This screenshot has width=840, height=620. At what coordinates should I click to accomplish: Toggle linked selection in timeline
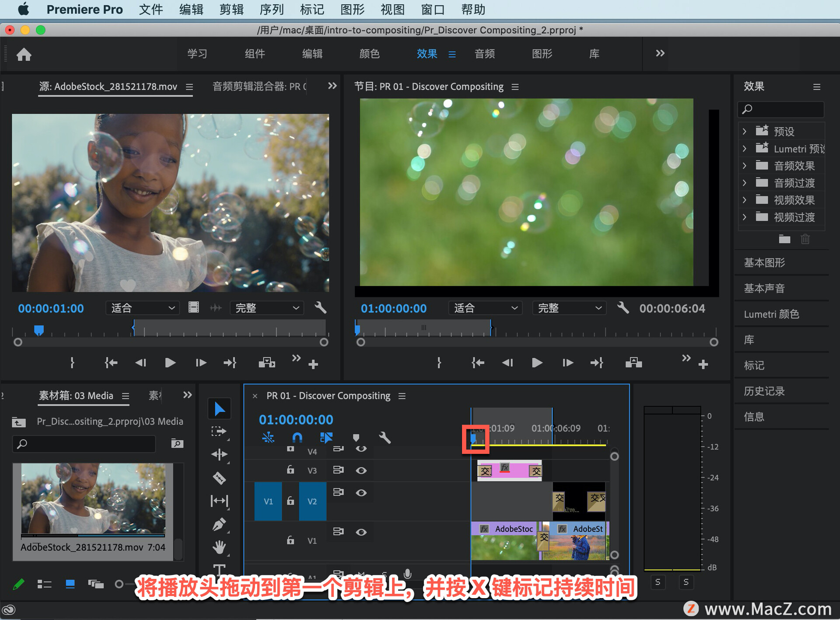[326, 437]
